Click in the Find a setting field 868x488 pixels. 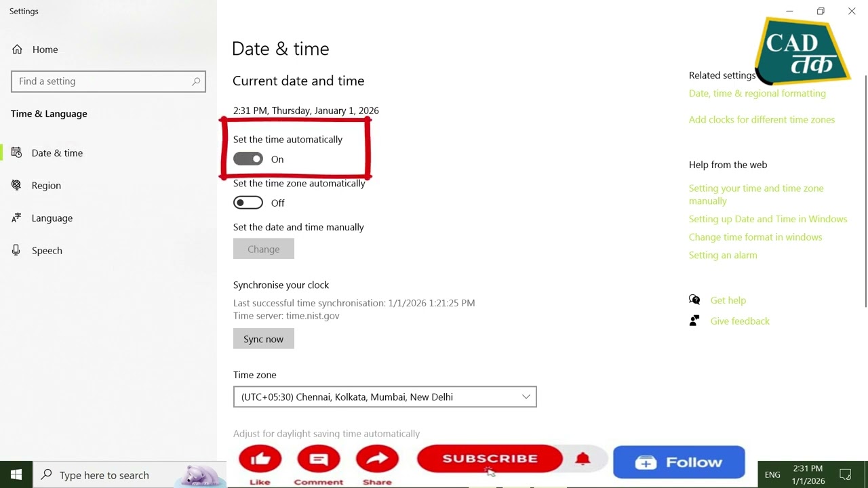pyautogui.click(x=108, y=81)
